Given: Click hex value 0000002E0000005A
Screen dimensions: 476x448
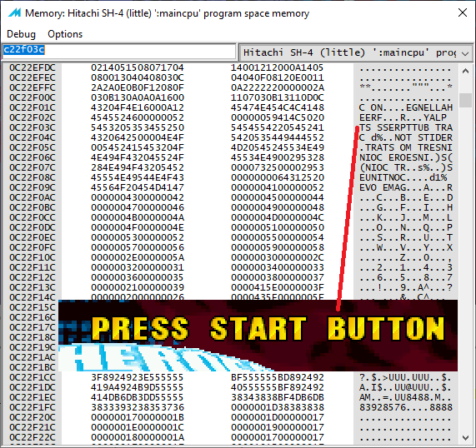Looking at the screenshot, I should pos(138,257).
